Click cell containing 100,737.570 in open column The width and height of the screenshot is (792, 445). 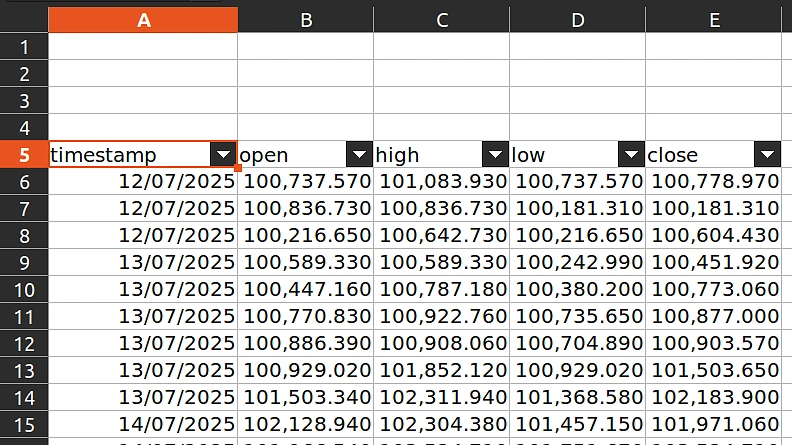(x=306, y=182)
